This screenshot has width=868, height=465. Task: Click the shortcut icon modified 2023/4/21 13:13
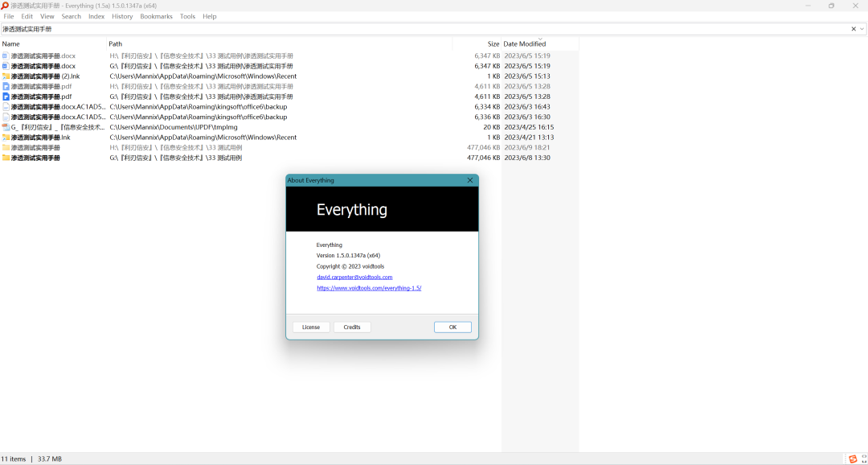[x=6, y=137]
